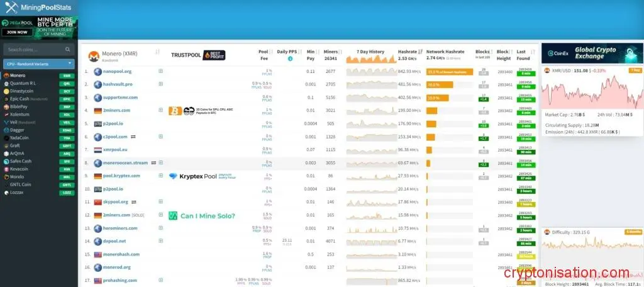The width and height of the screenshot is (644, 287).
Task: Click the Monero (XMR) coin logo in table header
Action: (x=94, y=57)
